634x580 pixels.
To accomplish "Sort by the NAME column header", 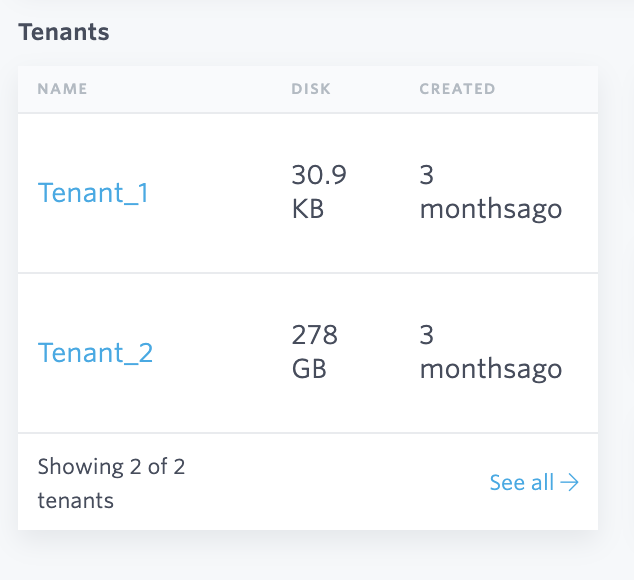I will (x=62, y=89).
